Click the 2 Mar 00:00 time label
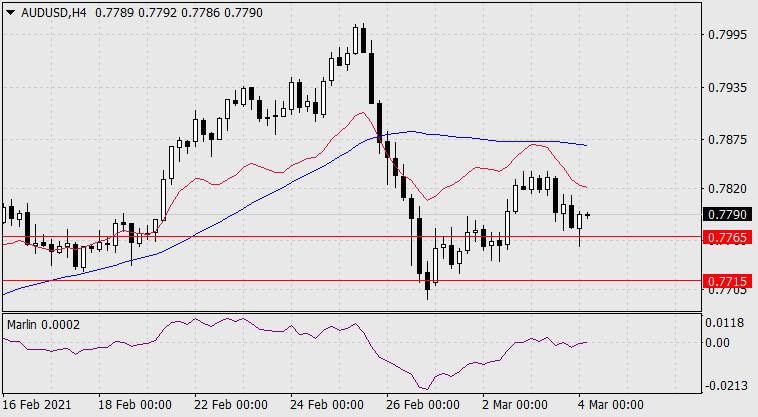This screenshot has height=417, width=758. tap(515, 404)
